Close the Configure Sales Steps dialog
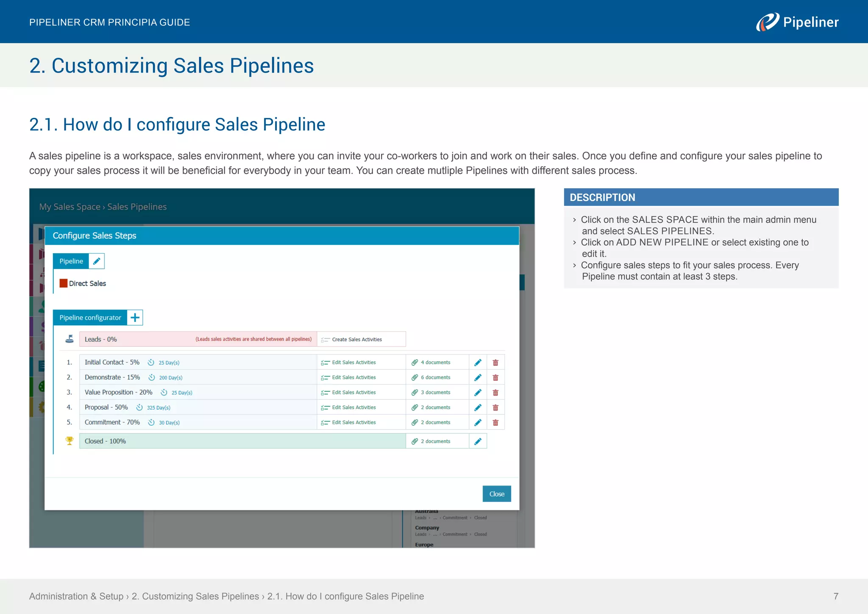The width and height of the screenshot is (868, 614). (497, 494)
